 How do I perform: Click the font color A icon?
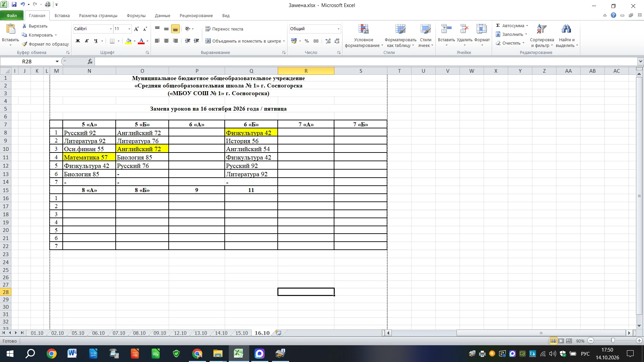tap(141, 41)
